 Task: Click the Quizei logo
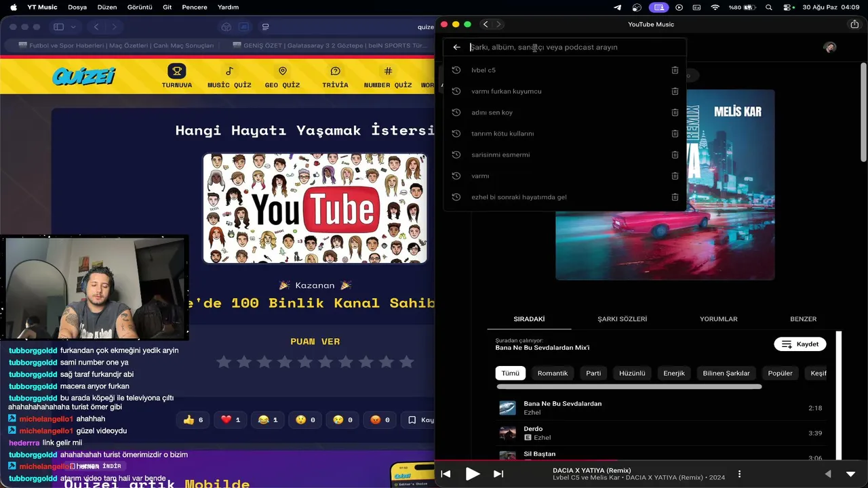tap(83, 76)
